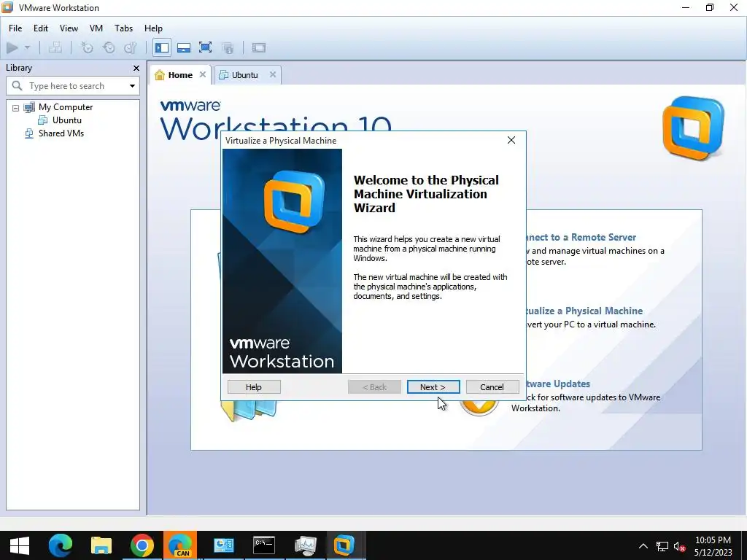Show hidden system tray icons
This screenshot has height=560, width=747.
643,546
